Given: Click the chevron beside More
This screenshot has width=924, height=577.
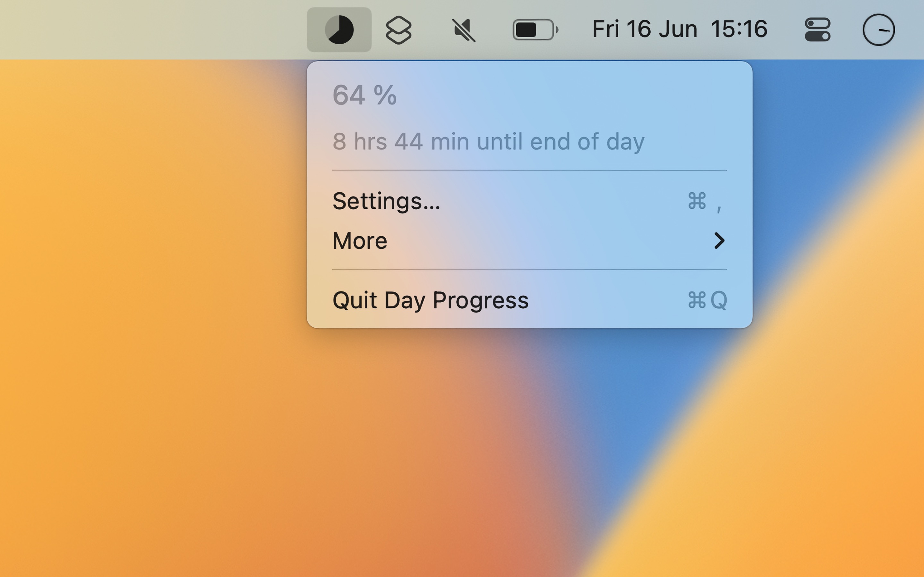Looking at the screenshot, I should click(x=719, y=240).
